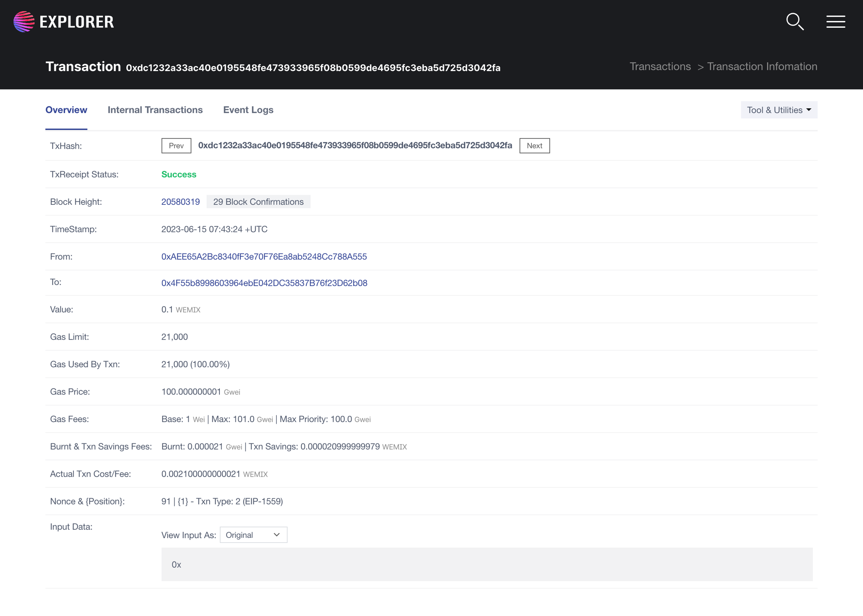
Task: Switch to Internal Transactions tab
Action: tap(155, 110)
